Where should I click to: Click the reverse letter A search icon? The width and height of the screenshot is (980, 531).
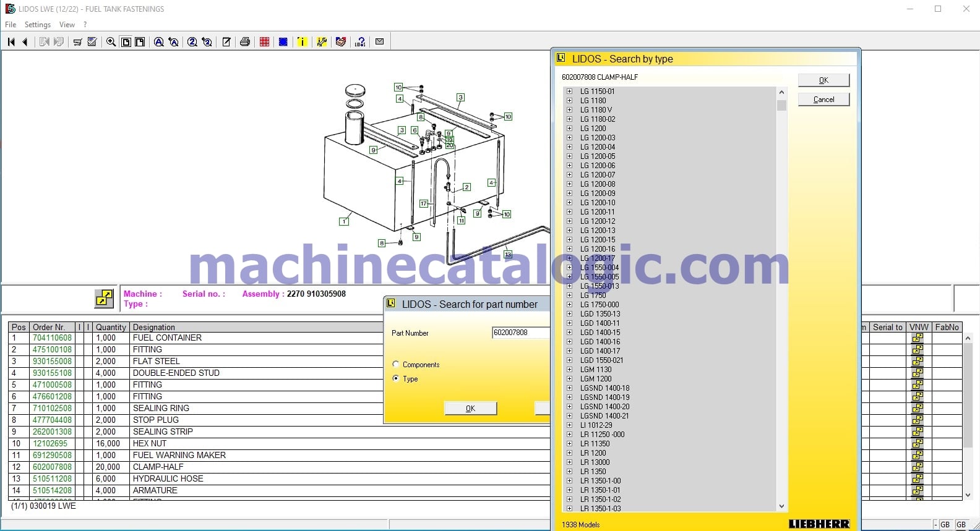pyautogui.click(x=174, y=42)
